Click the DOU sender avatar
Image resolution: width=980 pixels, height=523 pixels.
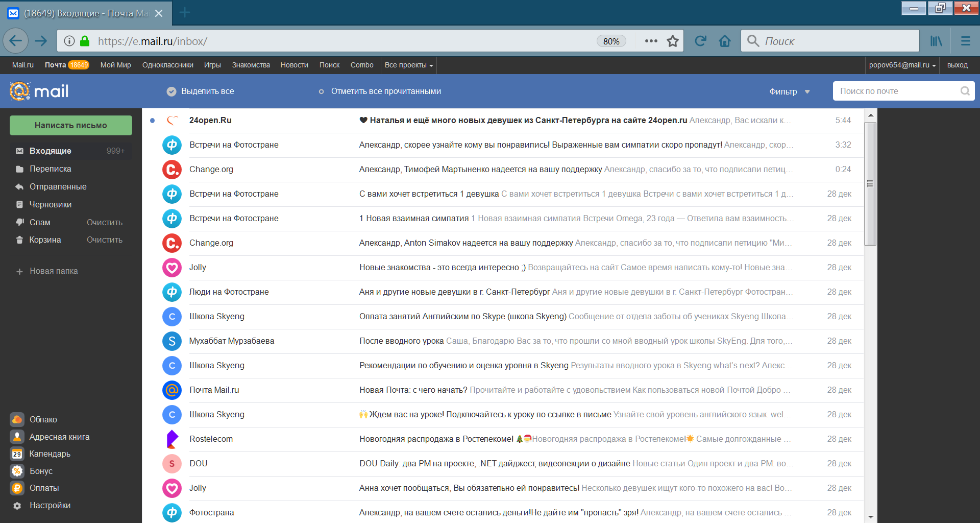click(172, 463)
